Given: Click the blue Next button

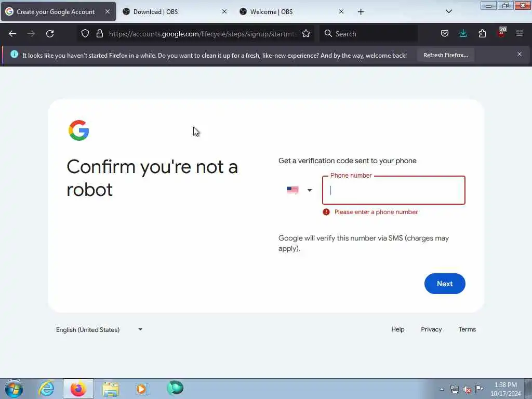Looking at the screenshot, I should point(445,284).
